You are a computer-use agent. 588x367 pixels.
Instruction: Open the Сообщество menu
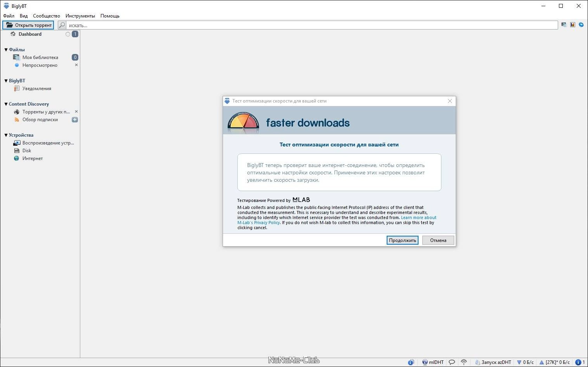point(47,16)
